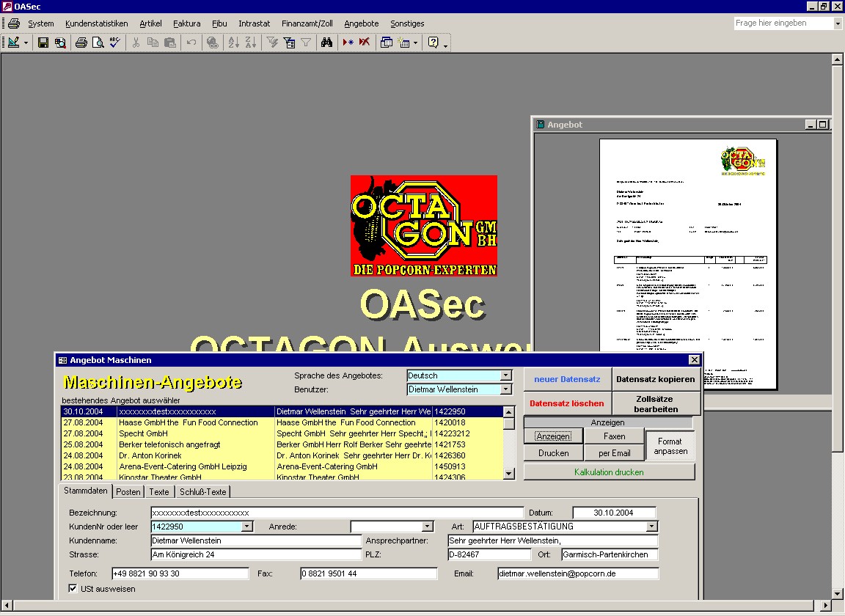The width and height of the screenshot is (845, 616).
Task: Click the Anzeigen button next to Faxen
Action: click(x=554, y=436)
